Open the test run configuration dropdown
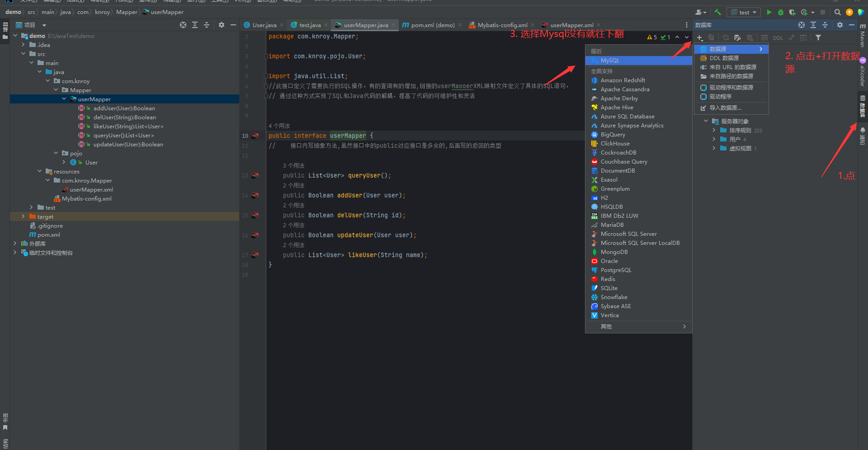The width and height of the screenshot is (868, 450). coord(744,12)
